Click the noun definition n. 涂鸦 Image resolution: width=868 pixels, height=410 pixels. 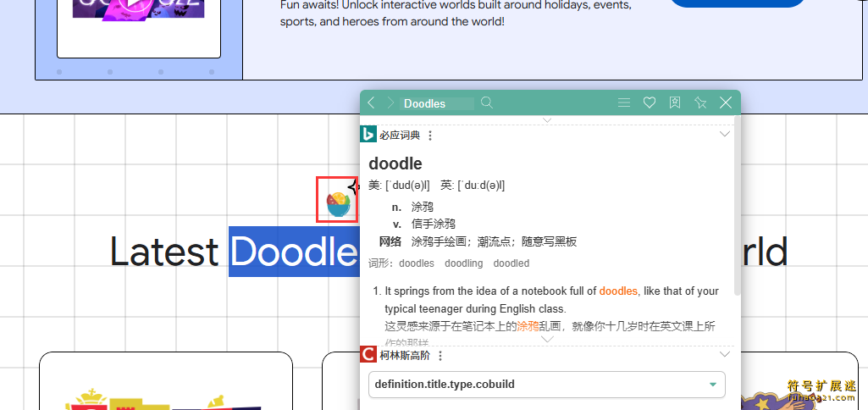point(412,208)
